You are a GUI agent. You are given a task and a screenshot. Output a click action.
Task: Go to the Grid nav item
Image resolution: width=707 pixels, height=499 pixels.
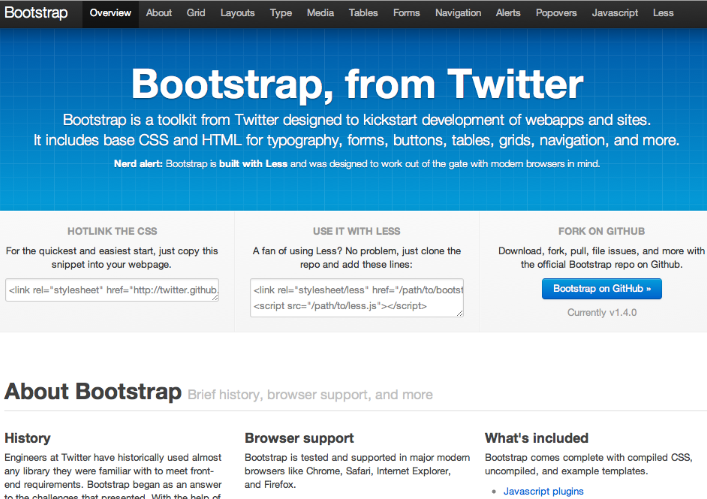pyautogui.click(x=196, y=13)
